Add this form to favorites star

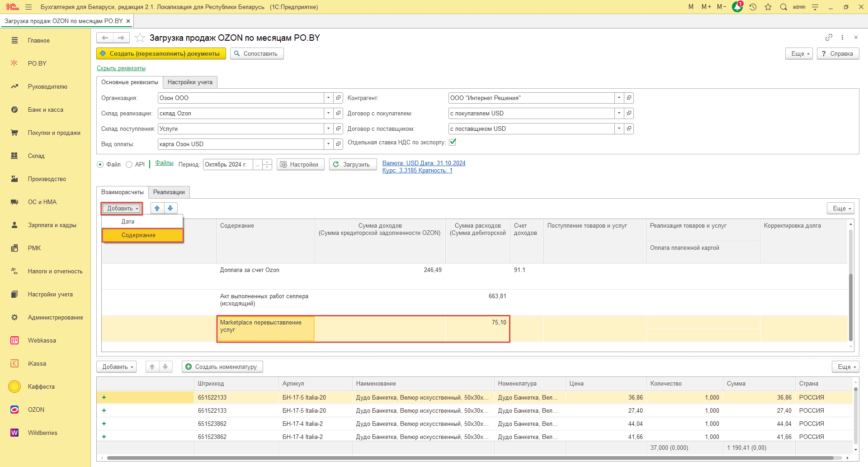click(x=140, y=38)
